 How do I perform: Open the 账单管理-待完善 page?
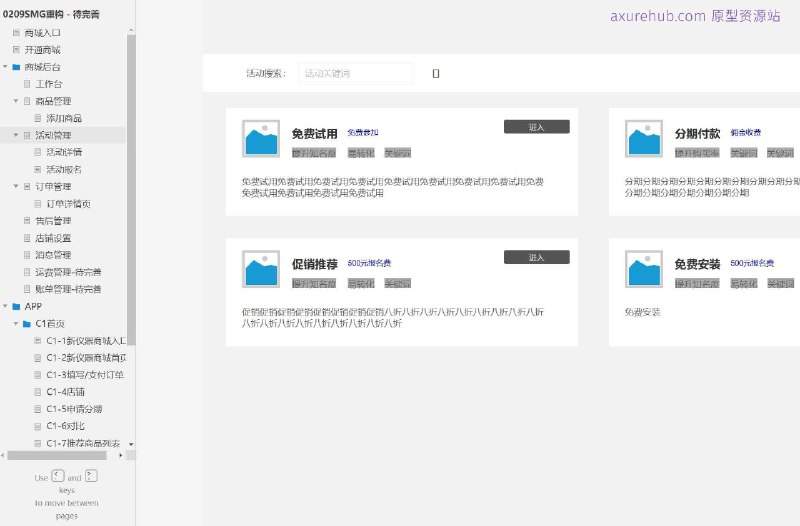tap(68, 289)
